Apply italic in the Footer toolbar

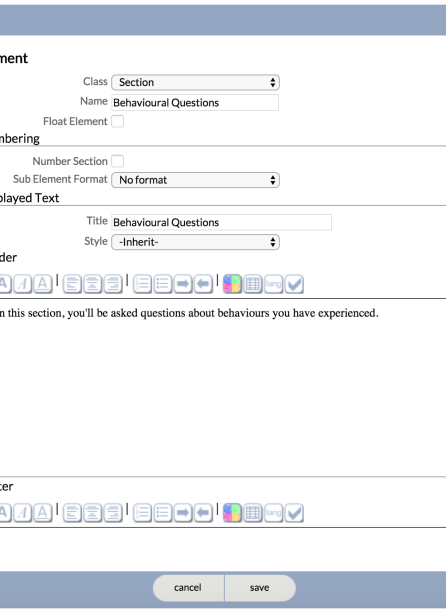23,513
